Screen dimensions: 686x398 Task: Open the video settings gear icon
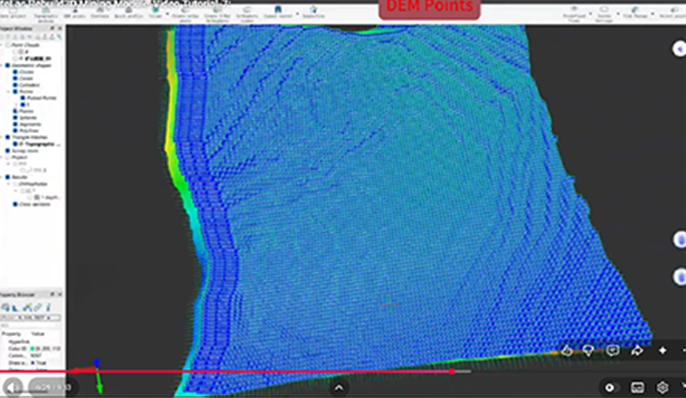pos(662,388)
